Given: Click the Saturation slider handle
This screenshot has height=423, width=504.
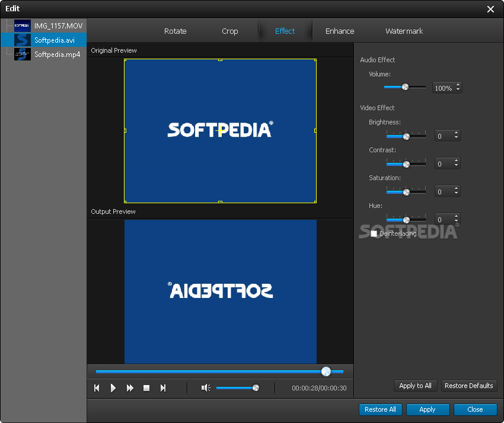Looking at the screenshot, I should coord(406,192).
